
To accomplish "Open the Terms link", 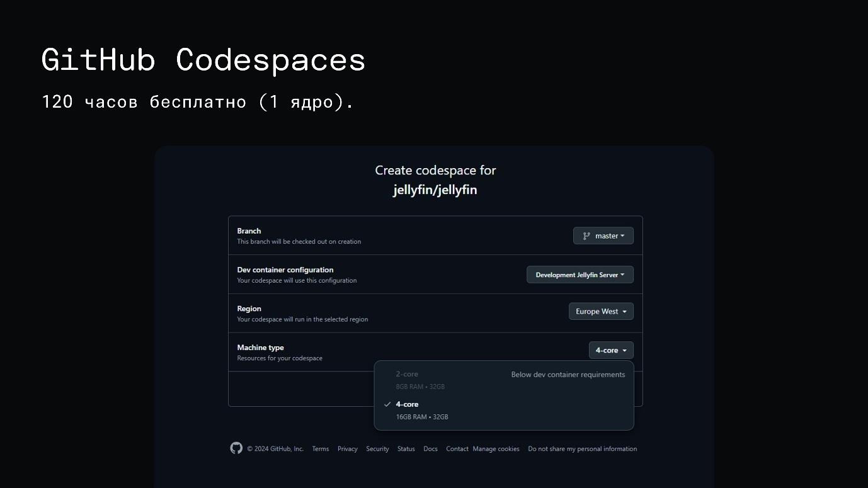I will (320, 448).
